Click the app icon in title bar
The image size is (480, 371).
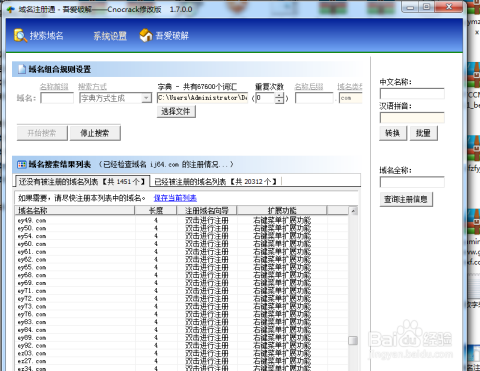pos(11,9)
